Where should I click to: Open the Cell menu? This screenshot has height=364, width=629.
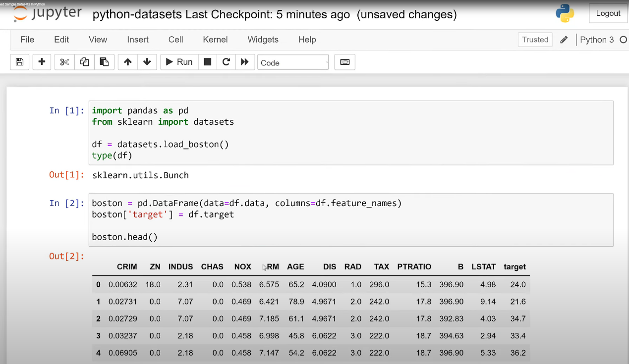[175, 40]
